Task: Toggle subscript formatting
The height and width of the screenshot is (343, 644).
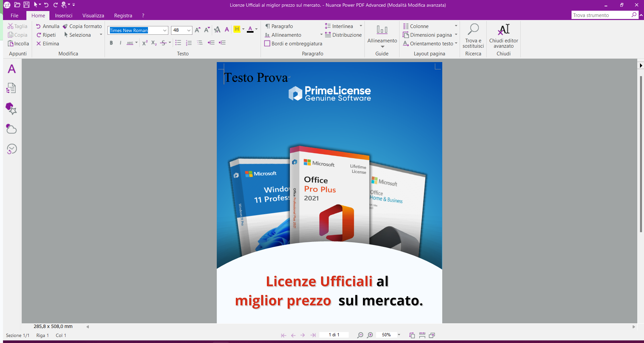Action: pos(154,43)
